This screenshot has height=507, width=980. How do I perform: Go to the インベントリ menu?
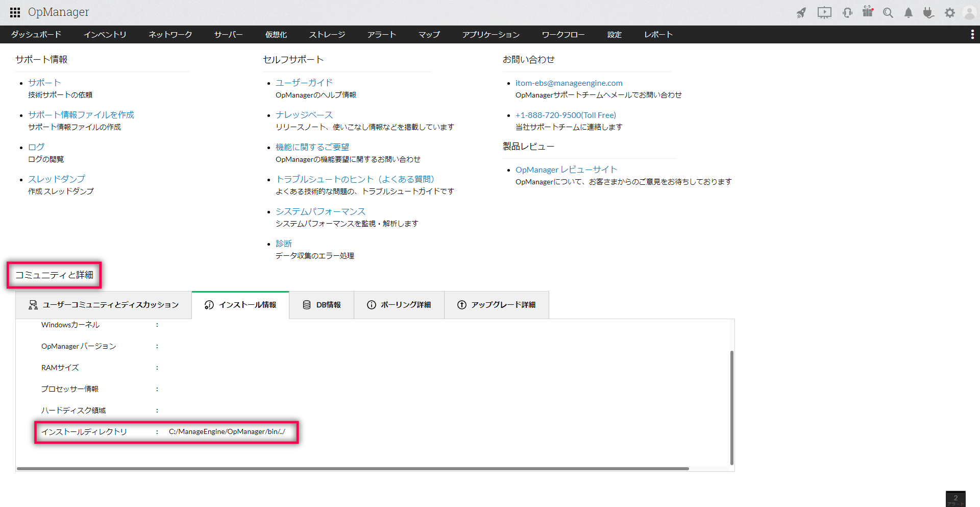click(105, 34)
